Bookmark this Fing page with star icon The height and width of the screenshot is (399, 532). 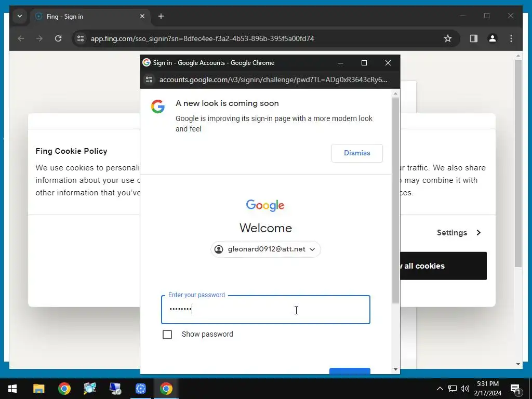pyautogui.click(x=448, y=38)
